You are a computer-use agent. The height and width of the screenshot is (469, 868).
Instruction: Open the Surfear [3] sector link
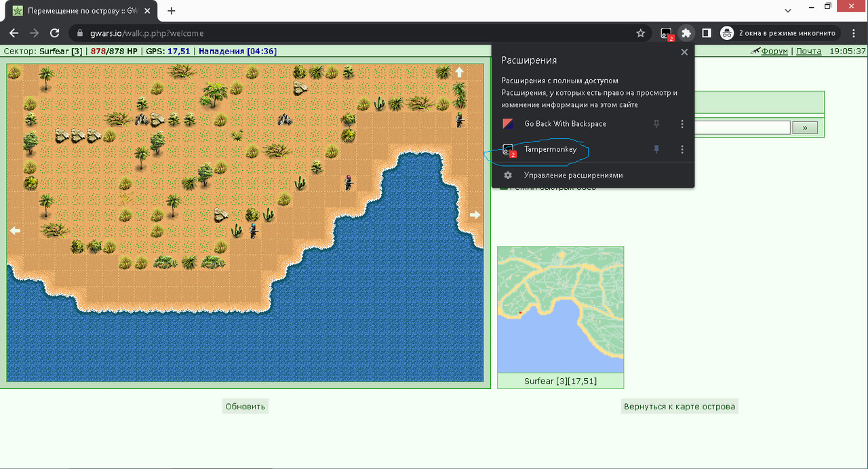point(61,51)
